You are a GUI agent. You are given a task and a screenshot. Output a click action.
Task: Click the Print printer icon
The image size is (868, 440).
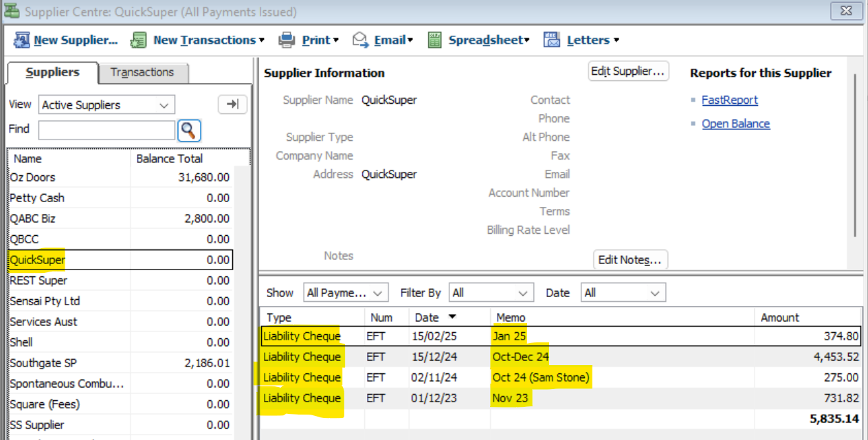(x=287, y=40)
